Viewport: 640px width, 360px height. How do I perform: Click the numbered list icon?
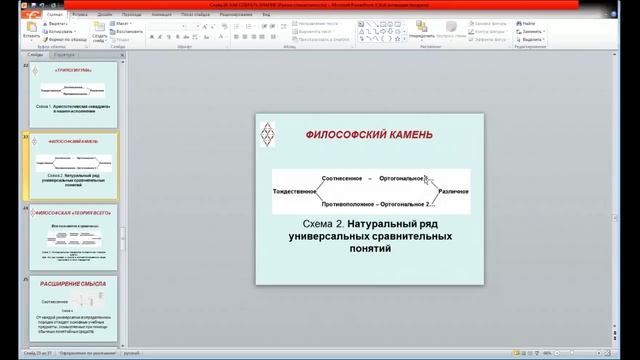tap(249, 27)
